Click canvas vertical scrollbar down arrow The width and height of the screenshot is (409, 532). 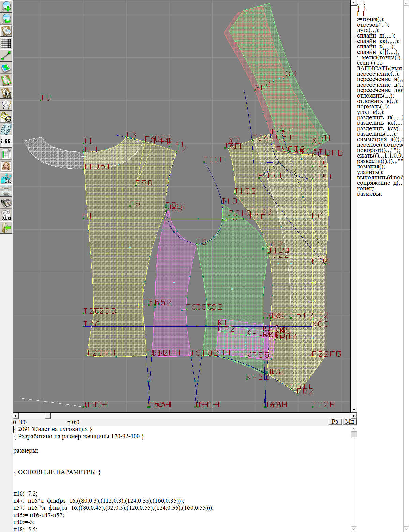tap(354, 410)
